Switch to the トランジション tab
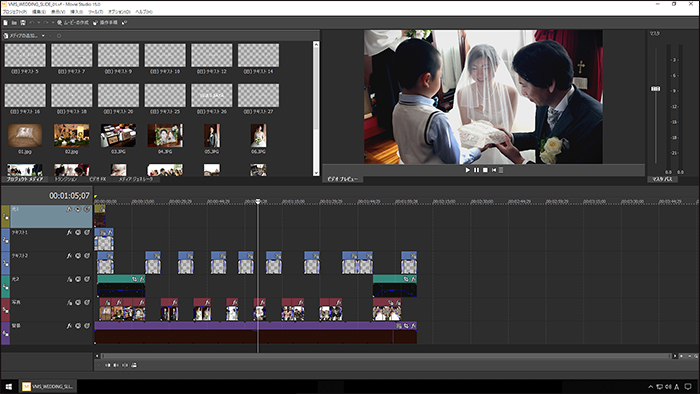Image resolution: width=700 pixels, height=394 pixels. click(66, 179)
